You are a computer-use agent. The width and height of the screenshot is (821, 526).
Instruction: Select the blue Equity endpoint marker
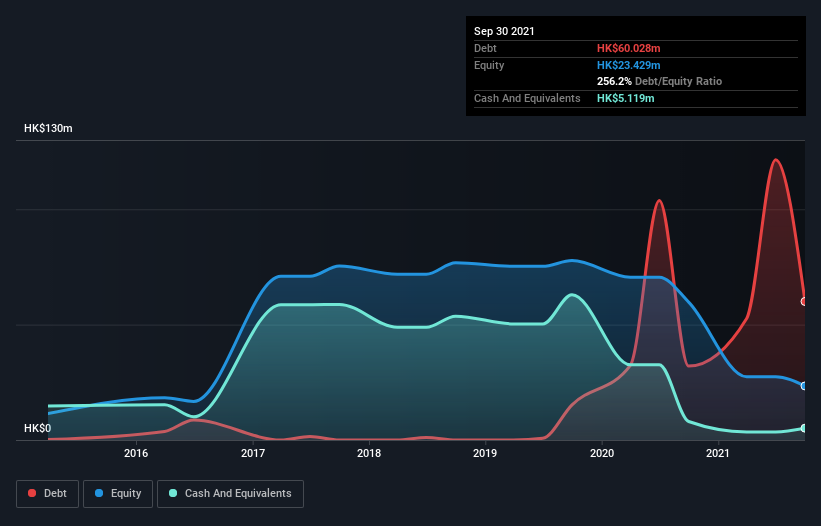point(804,386)
